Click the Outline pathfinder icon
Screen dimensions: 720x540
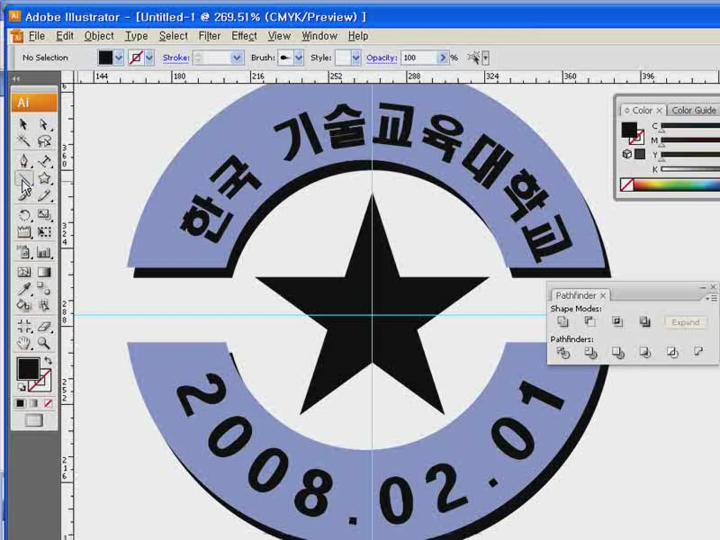pos(672,353)
